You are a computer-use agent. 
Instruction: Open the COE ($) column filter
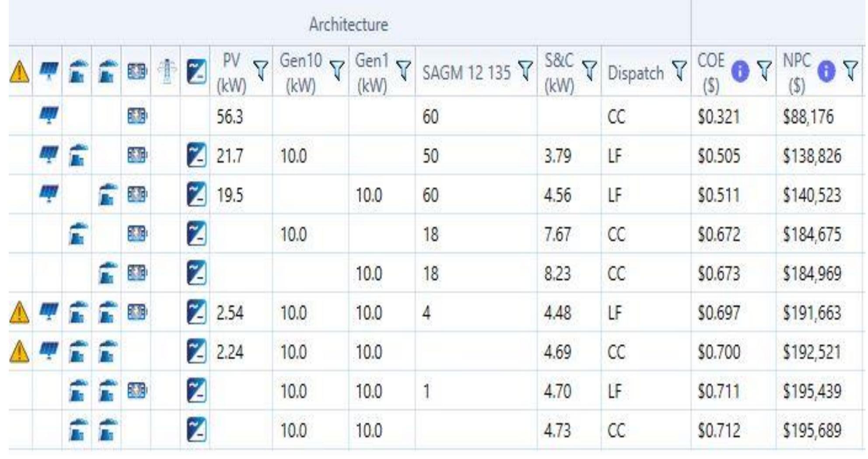(x=764, y=70)
